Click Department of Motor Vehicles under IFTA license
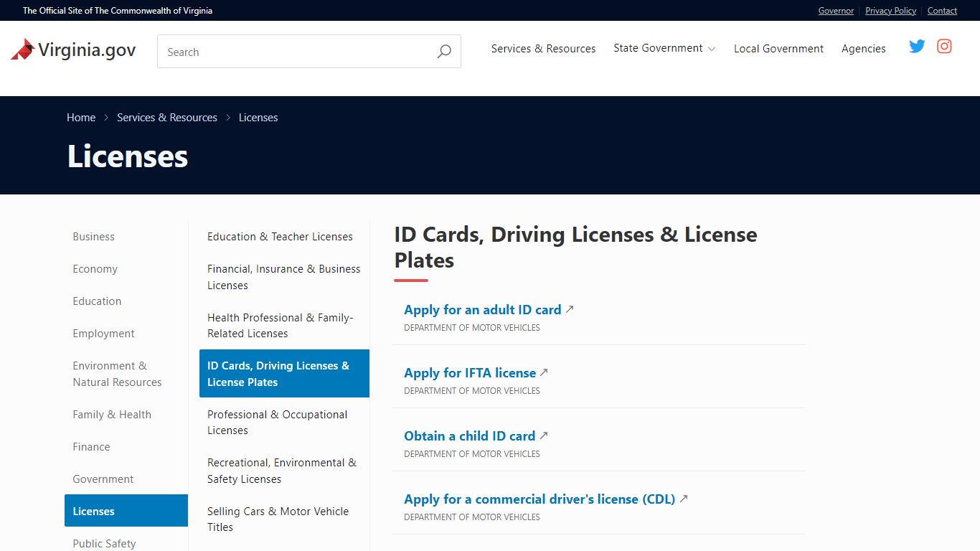The width and height of the screenshot is (980, 551). [472, 391]
